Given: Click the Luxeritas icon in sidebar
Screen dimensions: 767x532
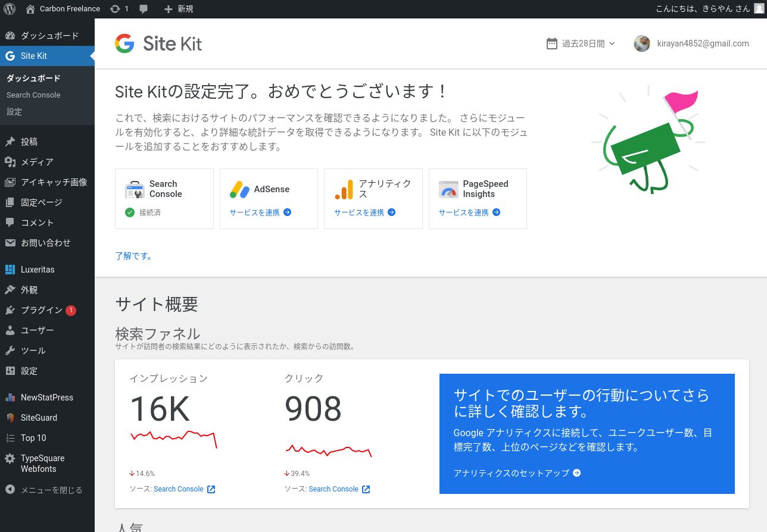Looking at the screenshot, I should click(10, 270).
